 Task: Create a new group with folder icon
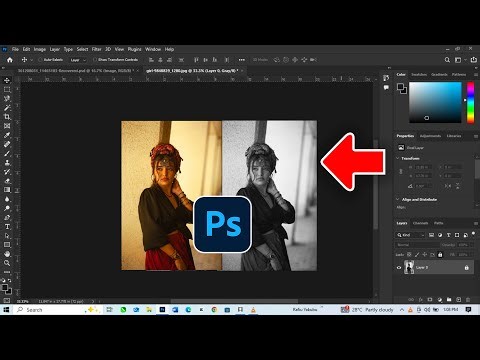pyautogui.click(x=449, y=300)
